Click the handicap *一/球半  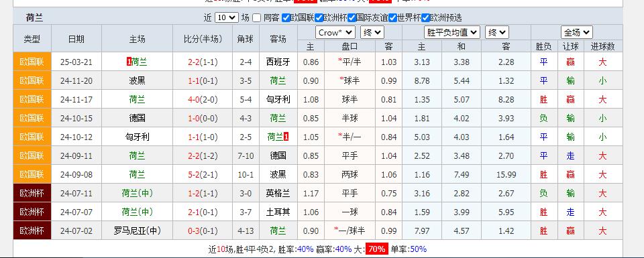point(350,231)
